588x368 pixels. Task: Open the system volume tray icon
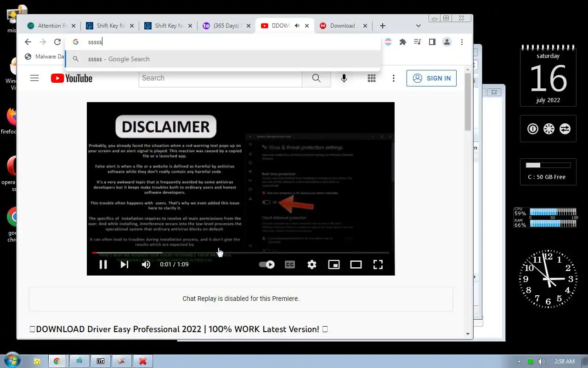(x=542, y=362)
